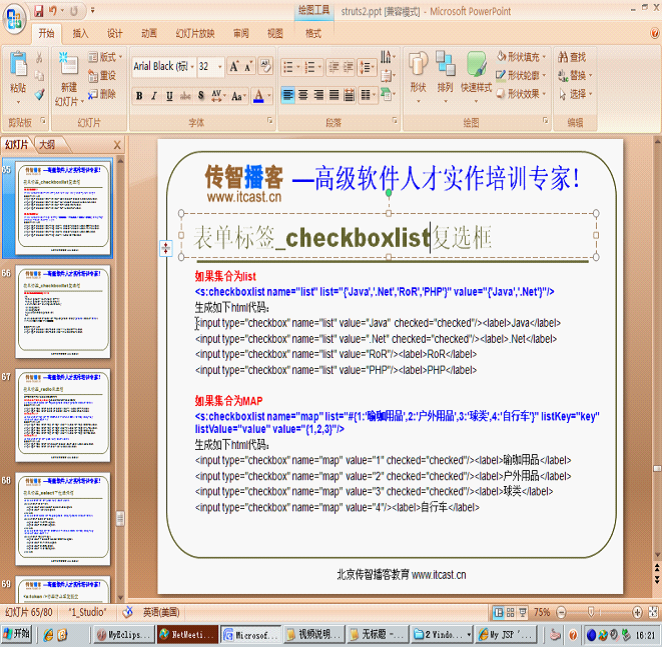Image resolution: width=662 pixels, height=648 pixels.
Task: Click the Underline formatting button
Action: 170,97
